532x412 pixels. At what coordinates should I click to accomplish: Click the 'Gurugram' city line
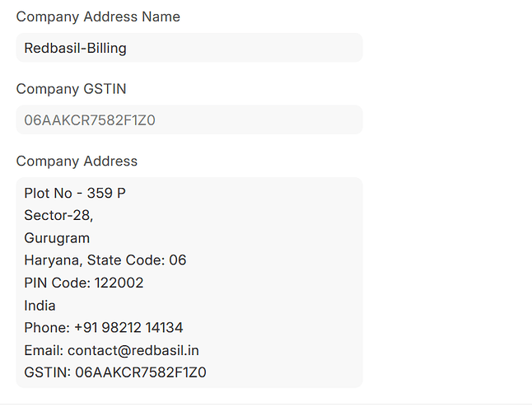pyautogui.click(x=57, y=238)
